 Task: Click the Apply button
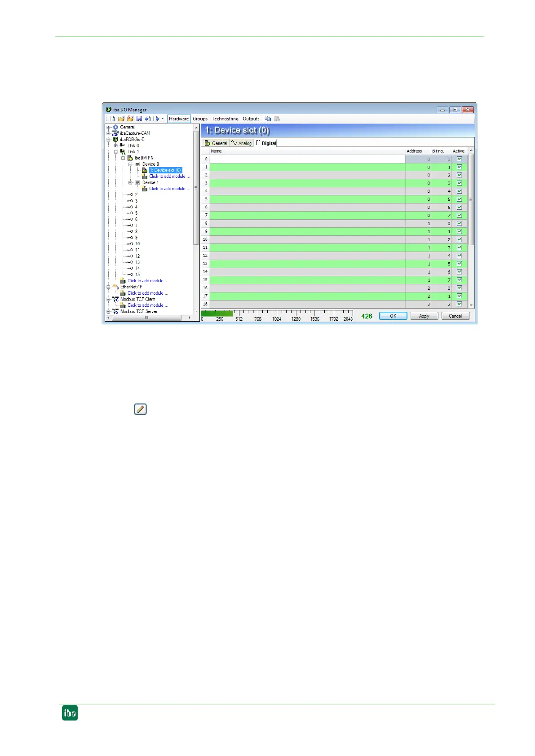(x=424, y=316)
